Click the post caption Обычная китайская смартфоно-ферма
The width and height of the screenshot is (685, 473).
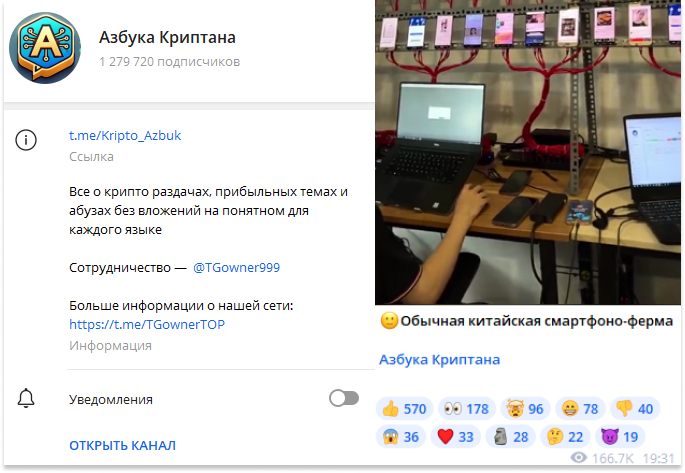536,321
